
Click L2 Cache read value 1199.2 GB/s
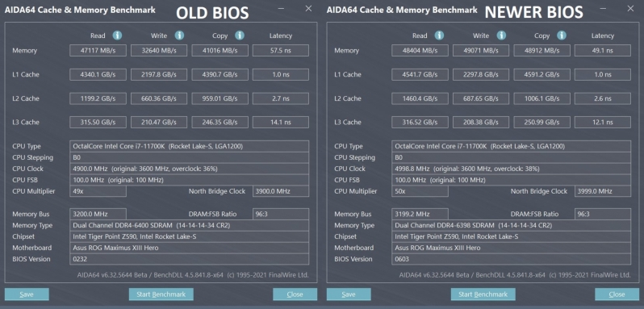coord(98,98)
